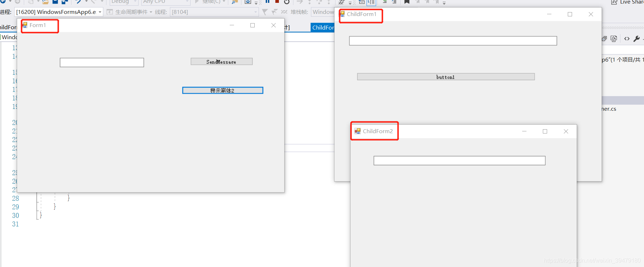This screenshot has height=267, width=644.
Task: Maximize the Form1 window
Action: point(253,25)
